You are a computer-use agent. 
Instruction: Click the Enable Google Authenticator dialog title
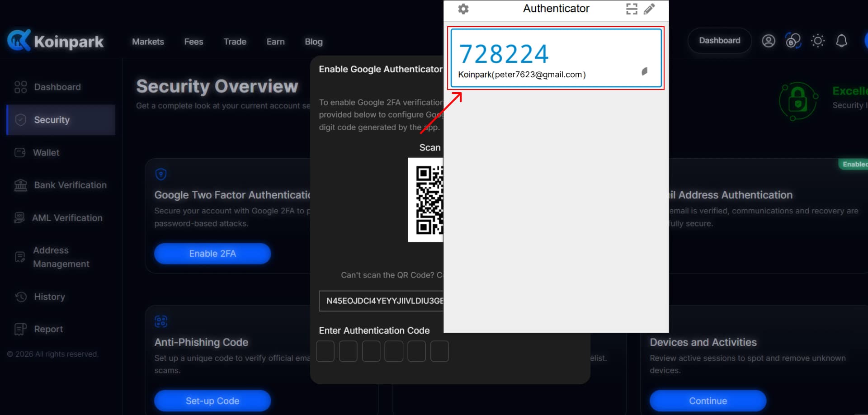381,69
